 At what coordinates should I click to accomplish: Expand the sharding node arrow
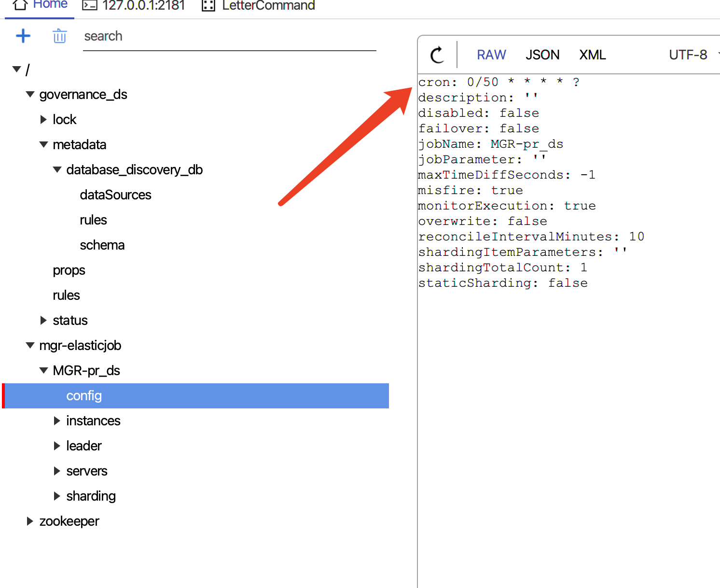pos(57,496)
